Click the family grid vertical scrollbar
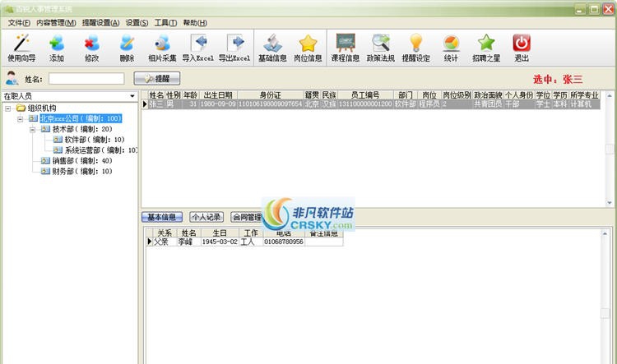Viewport: 617px width, 364px height. click(605, 297)
